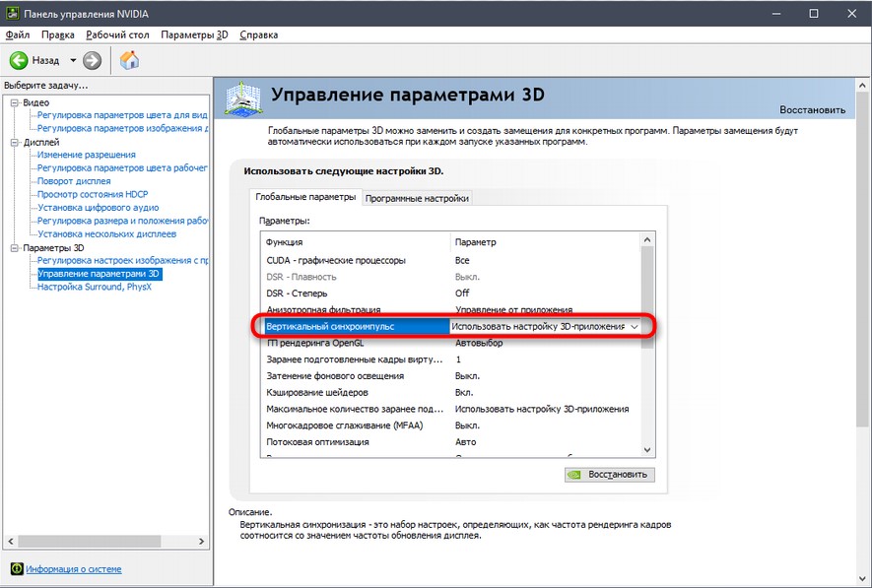The image size is (872, 588).
Task: Open Поворот дисплея task
Action: point(74,181)
